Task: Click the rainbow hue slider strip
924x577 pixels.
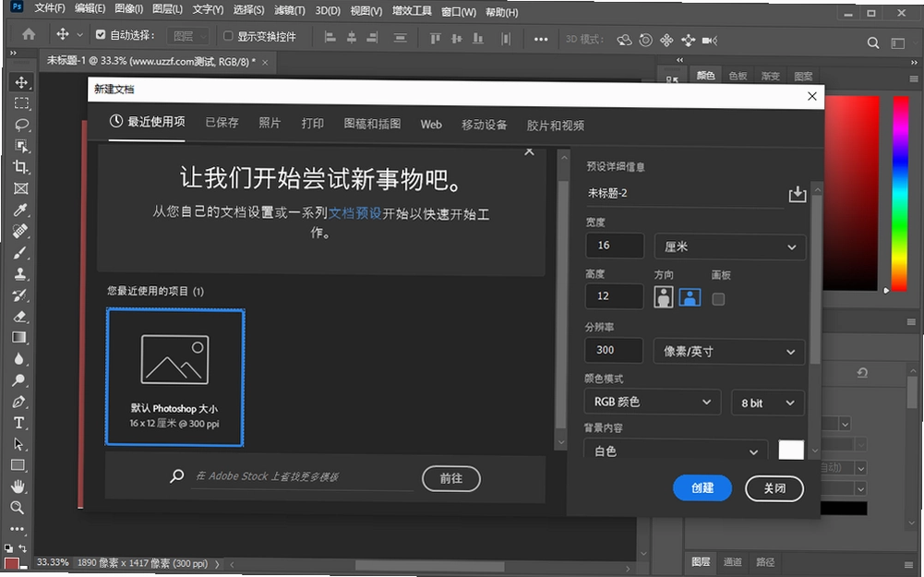Action: (900, 194)
